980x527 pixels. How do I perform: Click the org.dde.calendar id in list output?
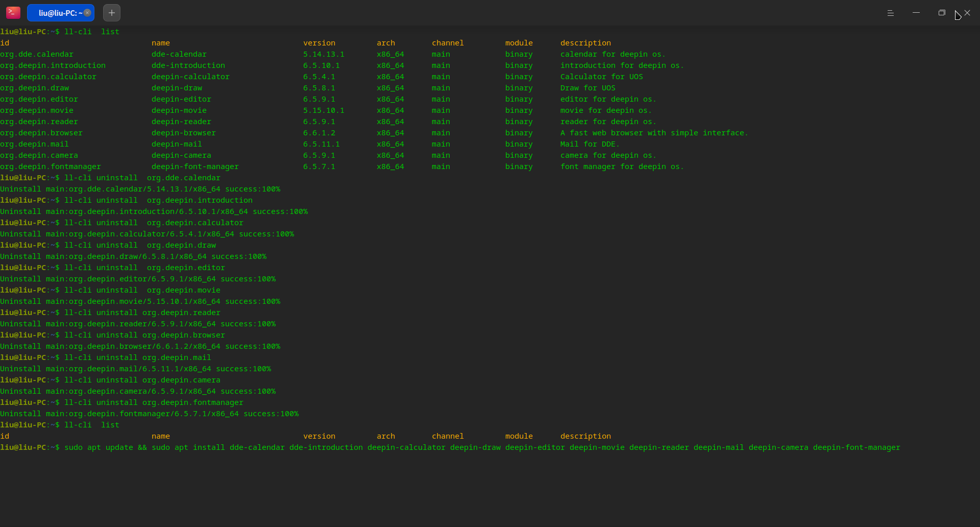(37, 54)
